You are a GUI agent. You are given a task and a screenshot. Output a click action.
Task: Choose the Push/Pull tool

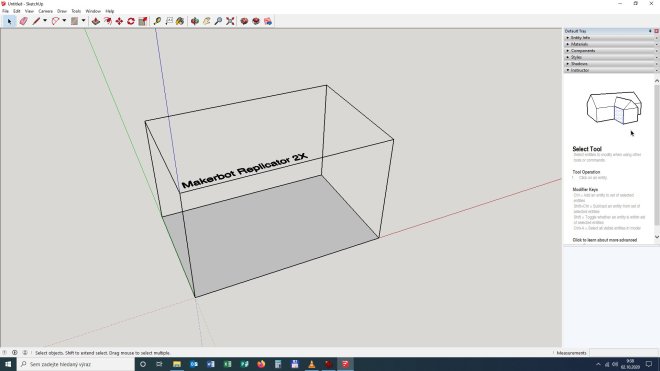point(96,21)
